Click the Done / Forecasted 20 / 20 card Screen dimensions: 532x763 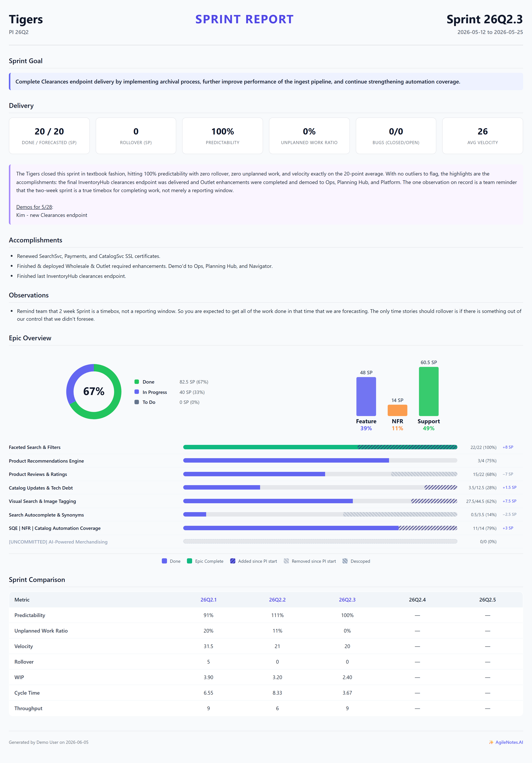pyautogui.click(x=49, y=136)
